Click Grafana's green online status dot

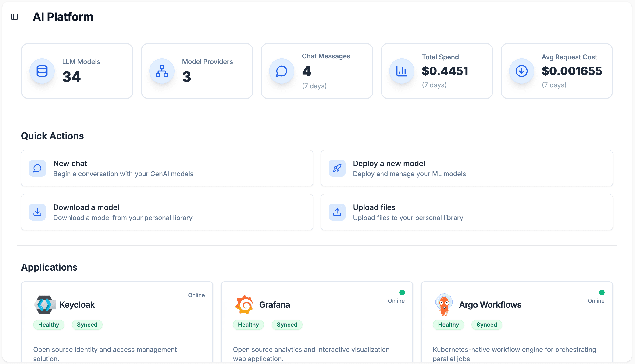tap(402, 293)
